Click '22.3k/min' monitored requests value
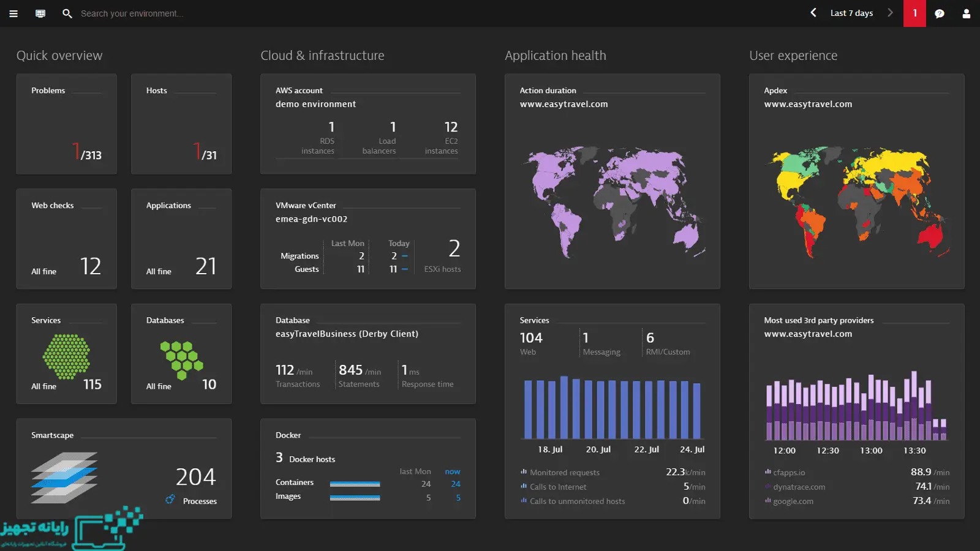This screenshot has width=980, height=551. coord(685,472)
